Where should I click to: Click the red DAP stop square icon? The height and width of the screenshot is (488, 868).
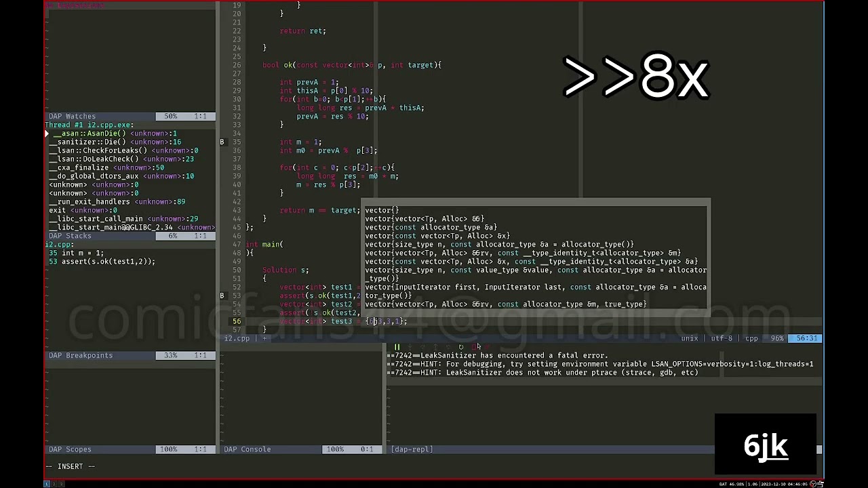pyautogui.click(x=474, y=347)
